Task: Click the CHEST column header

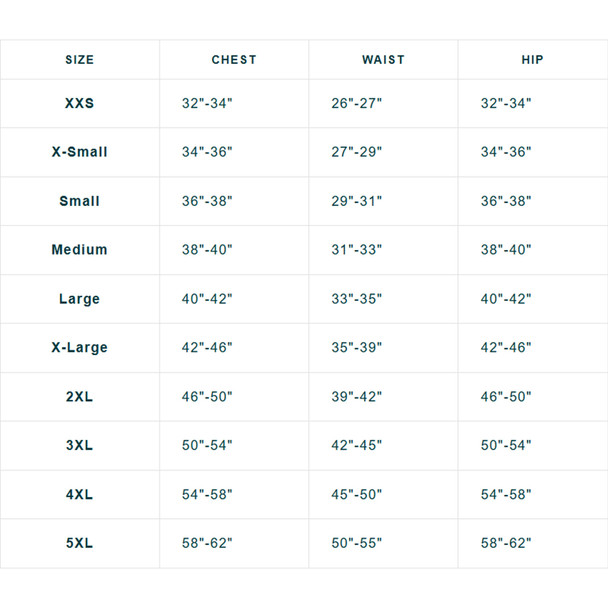Action: (x=234, y=60)
